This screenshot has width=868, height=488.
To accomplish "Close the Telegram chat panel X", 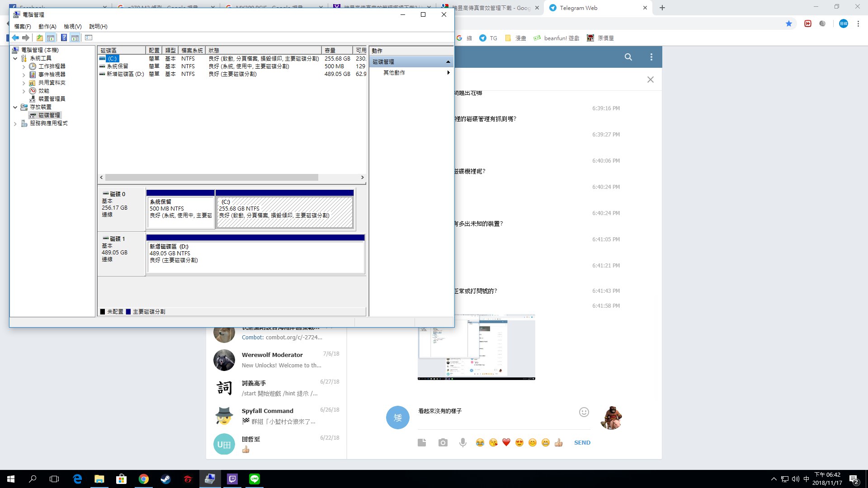I will [x=651, y=80].
